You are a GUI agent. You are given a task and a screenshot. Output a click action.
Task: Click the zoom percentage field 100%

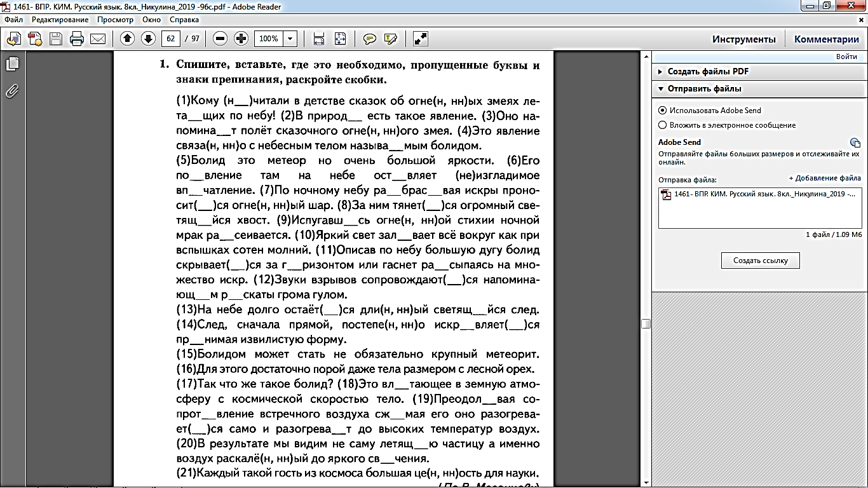tap(269, 39)
